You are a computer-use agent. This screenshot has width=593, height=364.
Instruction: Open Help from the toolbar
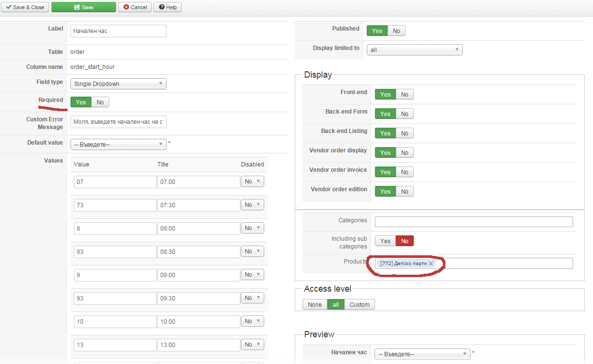coord(168,7)
